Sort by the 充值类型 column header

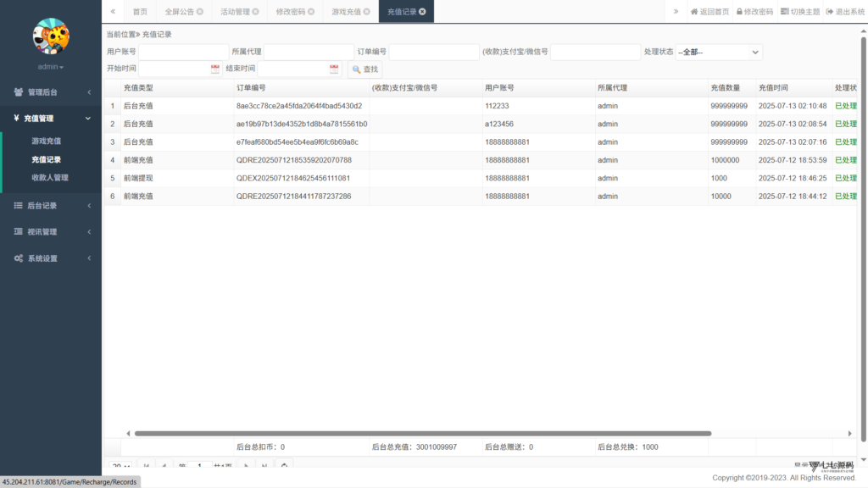[138, 88]
